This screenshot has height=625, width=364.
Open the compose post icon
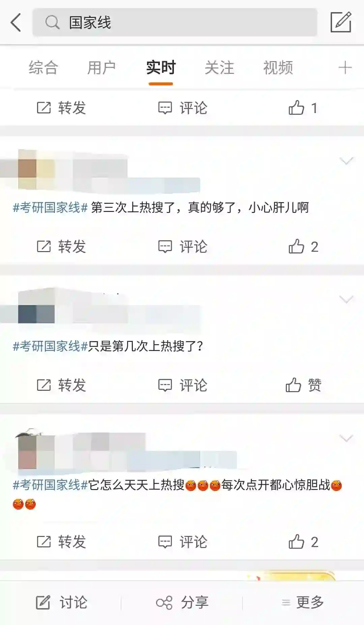[x=341, y=22]
